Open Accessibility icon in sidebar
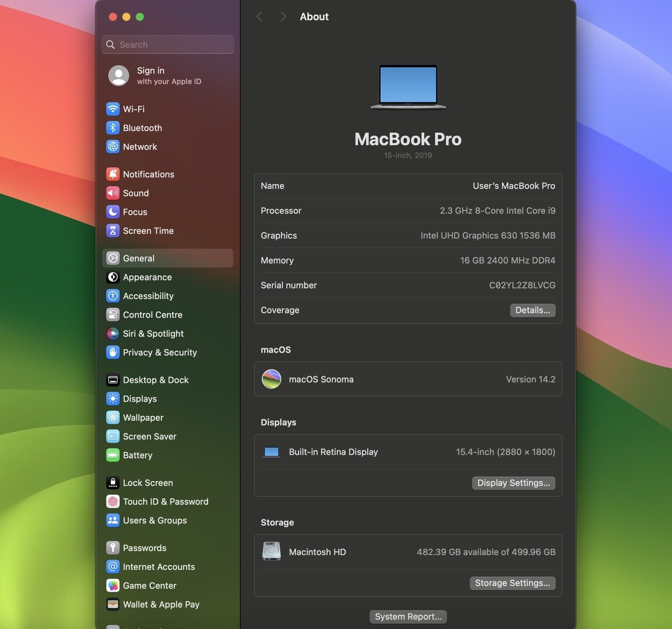This screenshot has width=672, height=629. point(113,296)
